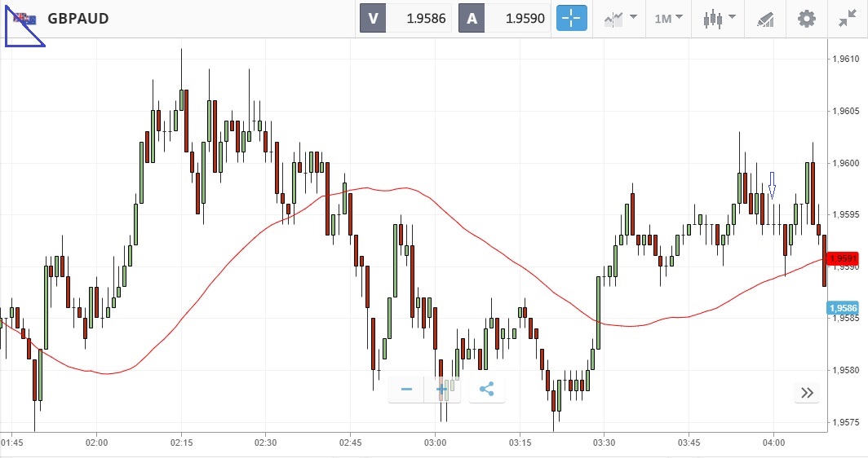
Task: Click the red moving average line
Action: click(245, 244)
